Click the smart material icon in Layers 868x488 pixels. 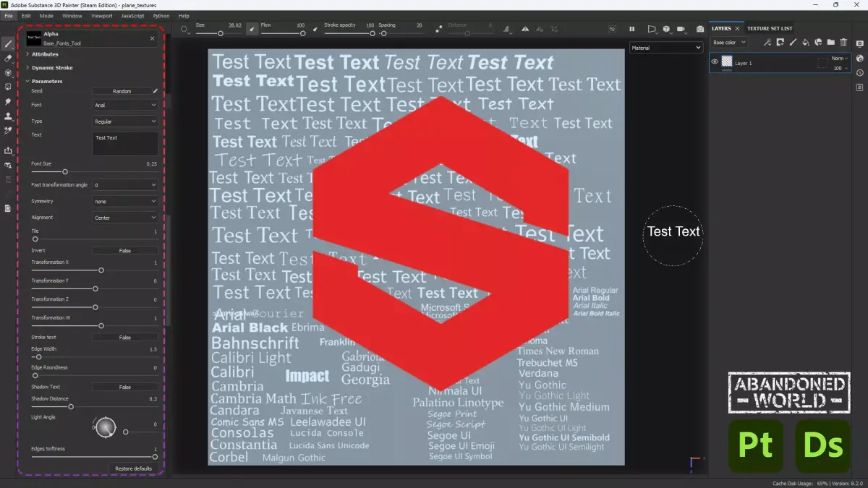(818, 43)
